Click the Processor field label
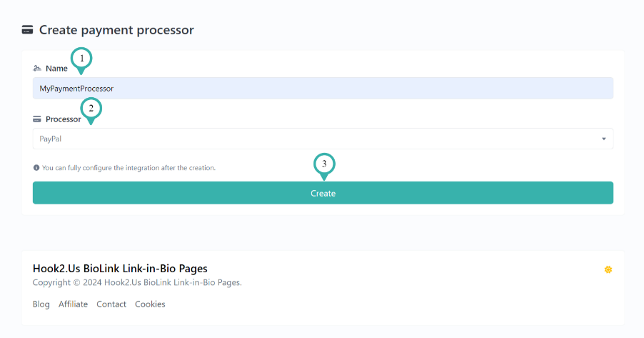 [64, 119]
